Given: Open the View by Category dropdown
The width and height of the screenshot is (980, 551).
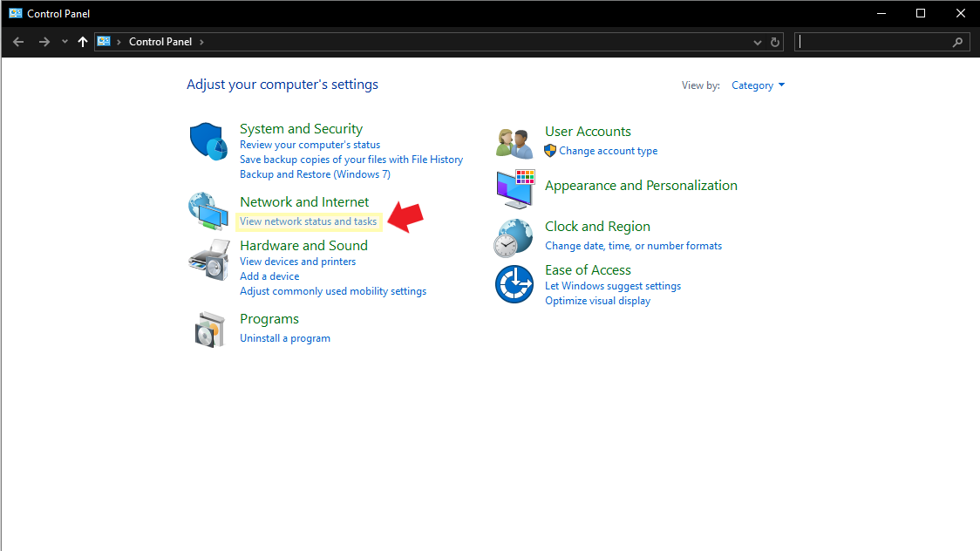Looking at the screenshot, I should pos(758,85).
